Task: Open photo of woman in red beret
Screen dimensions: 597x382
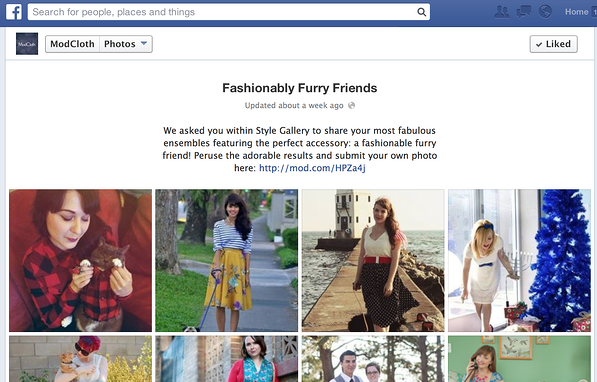Action: click(x=80, y=359)
